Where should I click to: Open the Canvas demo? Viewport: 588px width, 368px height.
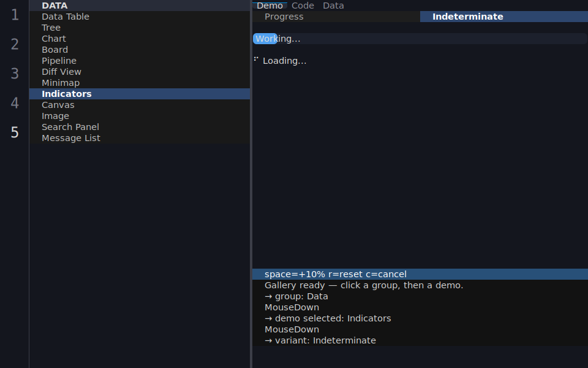point(140,105)
